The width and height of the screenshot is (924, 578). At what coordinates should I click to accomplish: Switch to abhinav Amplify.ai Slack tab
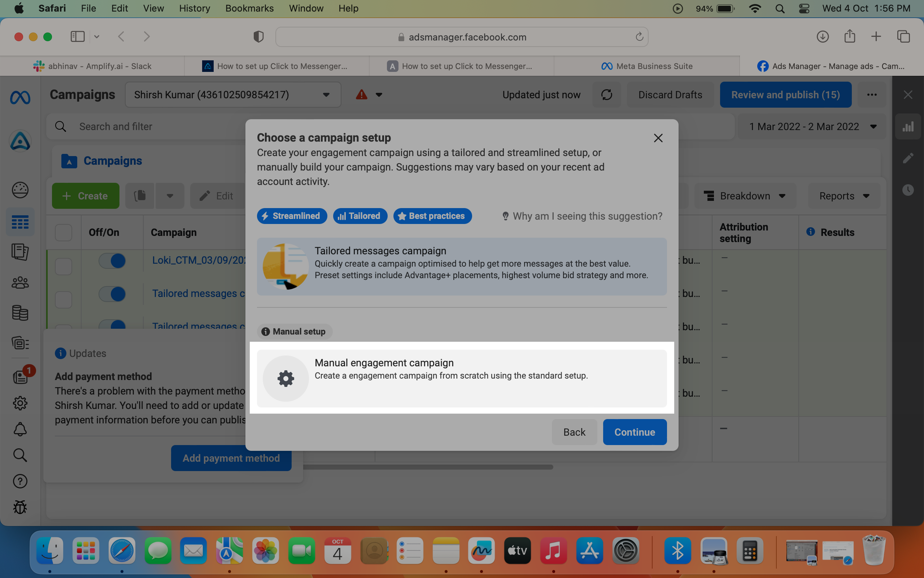(92, 66)
